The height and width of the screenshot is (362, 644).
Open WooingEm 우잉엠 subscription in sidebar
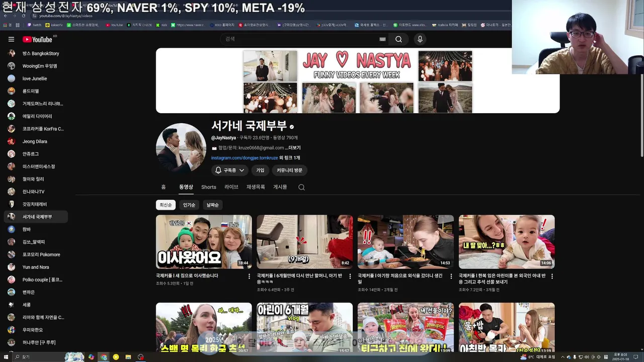click(35, 66)
